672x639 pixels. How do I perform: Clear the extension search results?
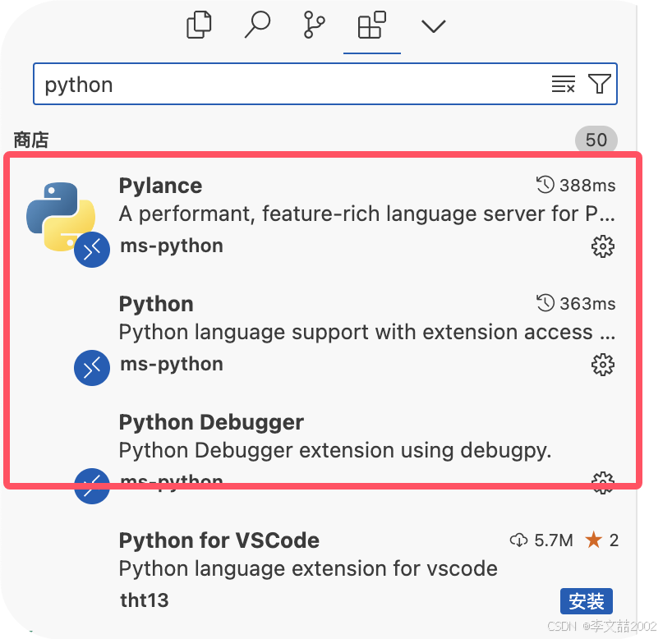pos(563,83)
